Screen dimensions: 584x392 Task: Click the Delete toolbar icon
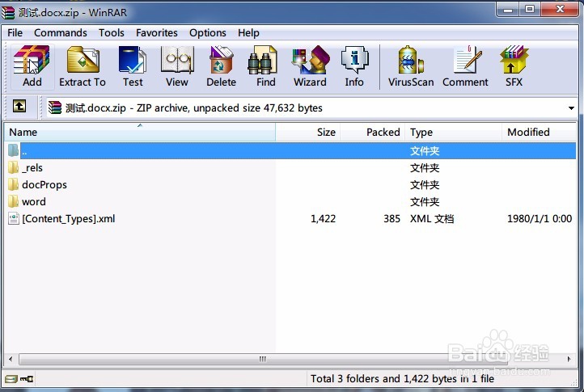[x=222, y=60]
